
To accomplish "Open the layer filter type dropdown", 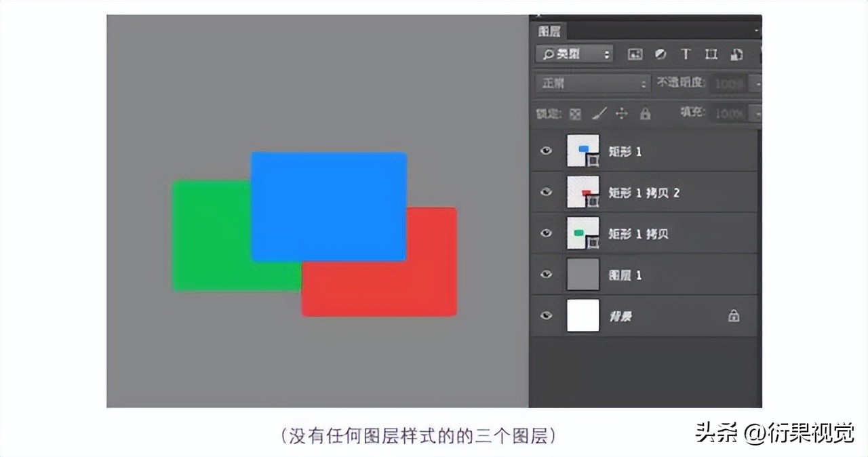I will pos(574,54).
